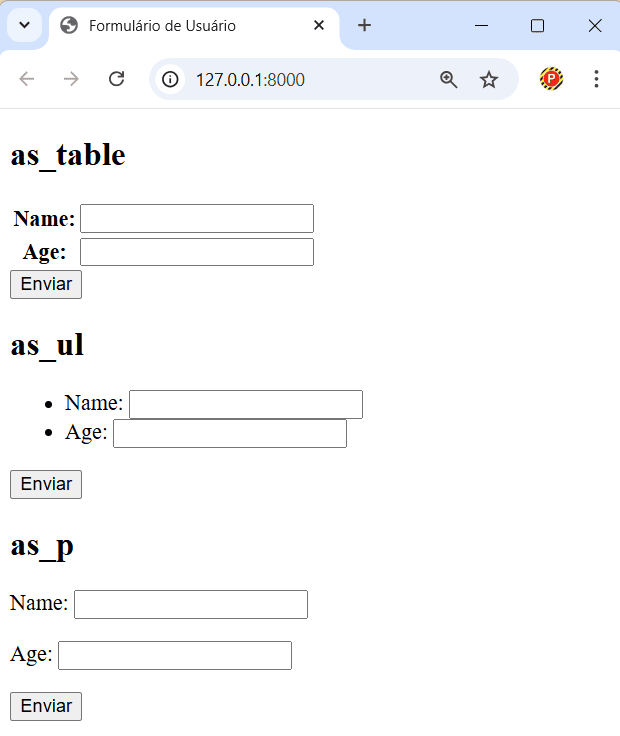The width and height of the screenshot is (620, 736).
Task: Reload the current page
Action: (116, 79)
